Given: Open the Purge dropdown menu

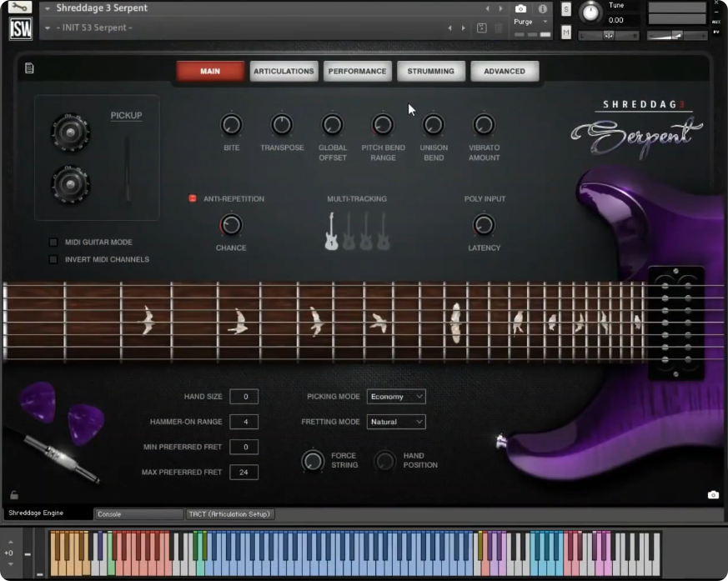Looking at the screenshot, I should click(x=530, y=22).
